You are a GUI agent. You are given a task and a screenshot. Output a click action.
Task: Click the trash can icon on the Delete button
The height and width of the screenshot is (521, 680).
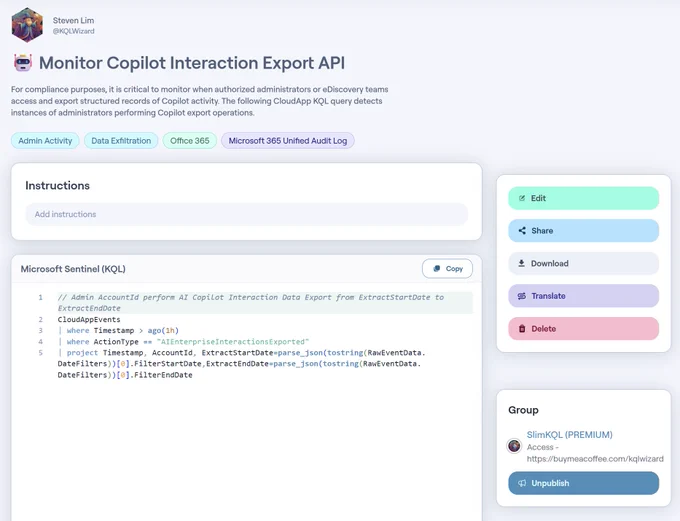522,328
